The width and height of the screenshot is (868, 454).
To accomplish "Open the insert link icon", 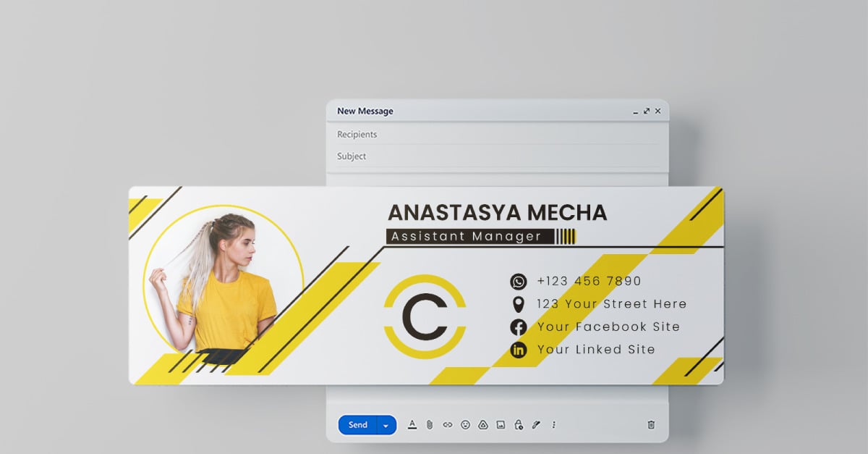I will click(x=448, y=425).
